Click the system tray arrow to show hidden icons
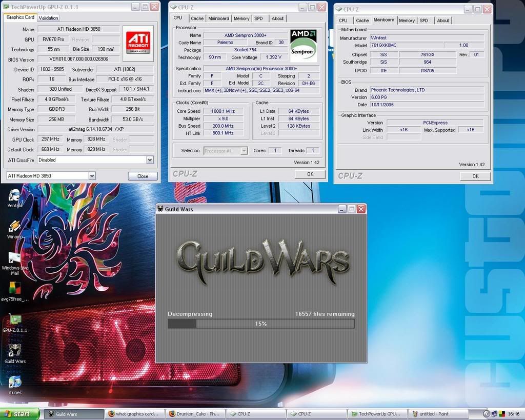525x420 pixels. tap(487, 414)
